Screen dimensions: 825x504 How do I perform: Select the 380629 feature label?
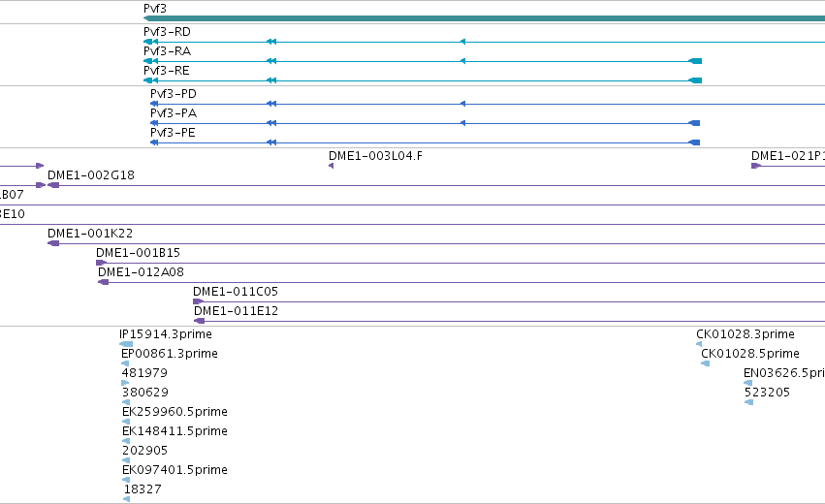pos(145,393)
